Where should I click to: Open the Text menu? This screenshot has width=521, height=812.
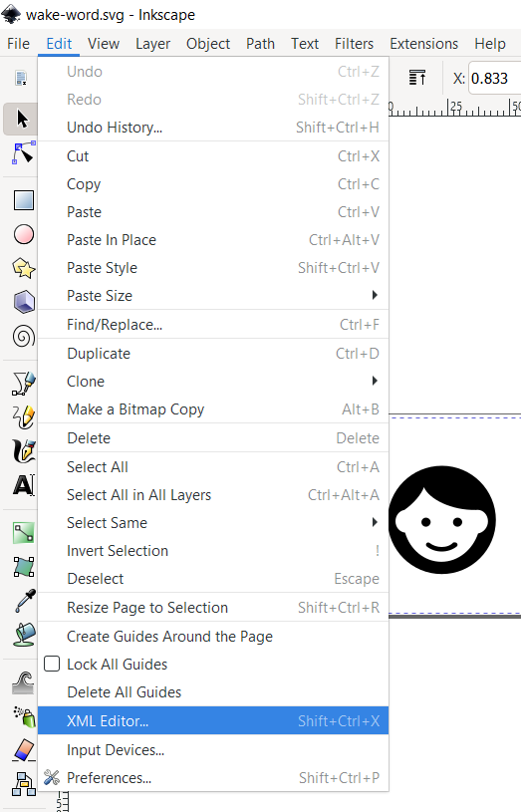[305, 44]
